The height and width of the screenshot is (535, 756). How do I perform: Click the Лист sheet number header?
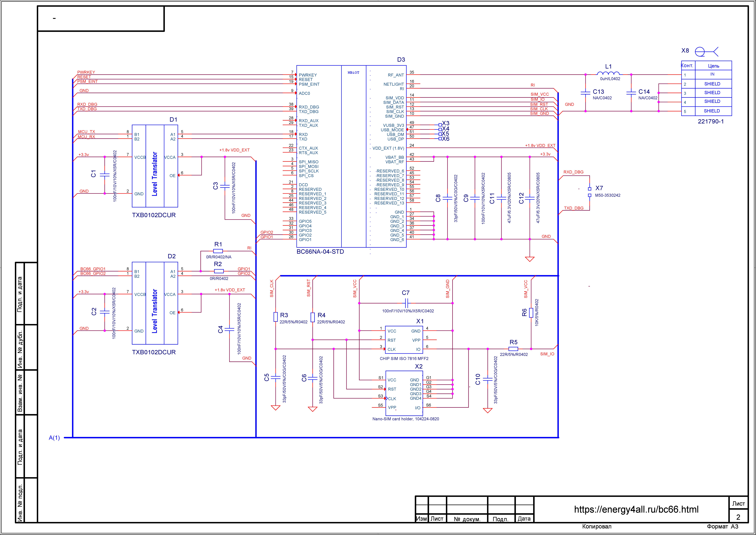coord(739,504)
